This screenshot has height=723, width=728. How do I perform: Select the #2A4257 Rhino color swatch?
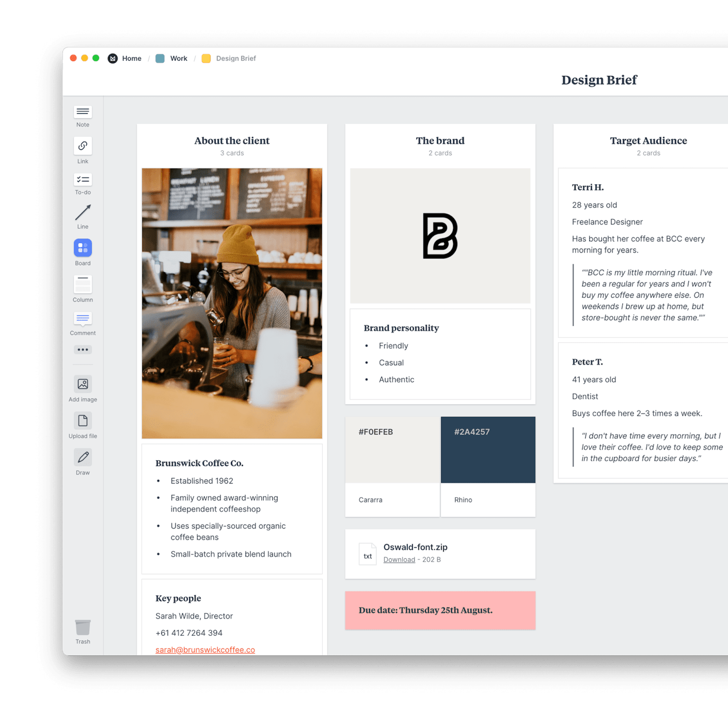(x=488, y=449)
